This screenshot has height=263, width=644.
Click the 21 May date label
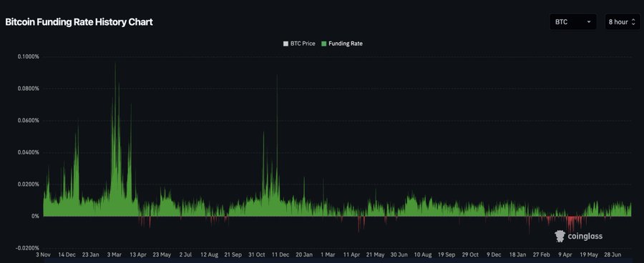376,255
